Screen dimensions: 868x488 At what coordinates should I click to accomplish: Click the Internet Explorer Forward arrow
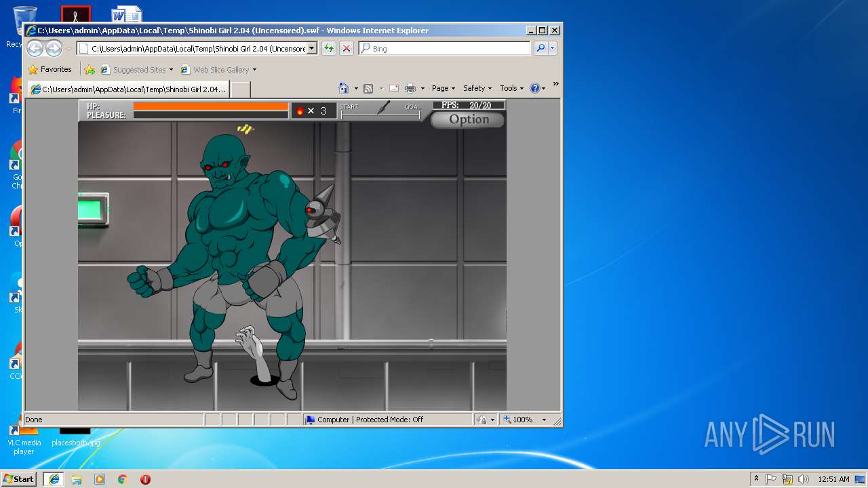[54, 48]
